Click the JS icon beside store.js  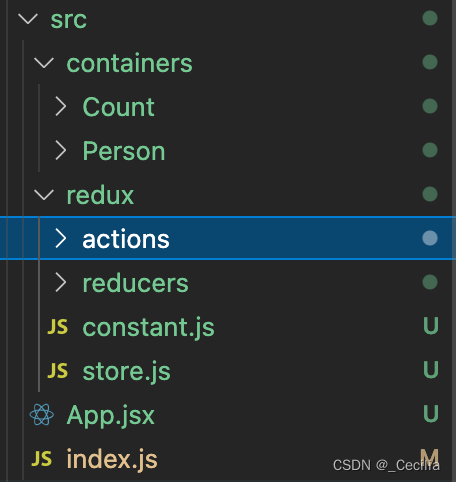click(x=58, y=371)
